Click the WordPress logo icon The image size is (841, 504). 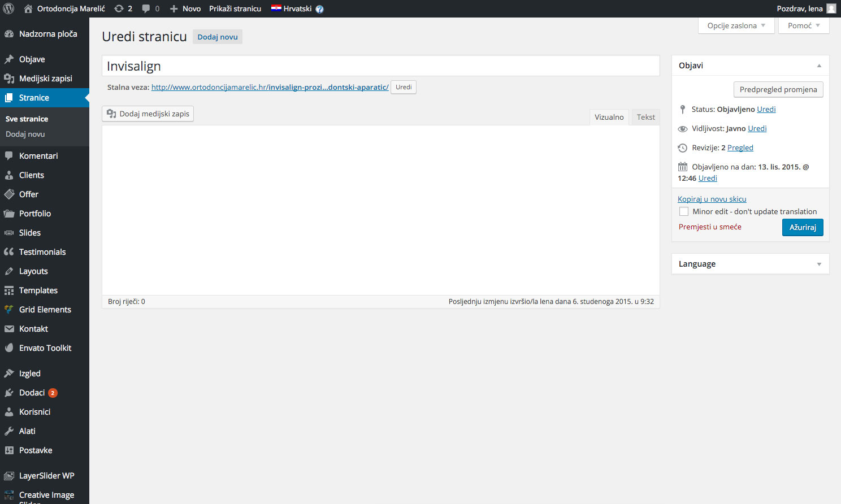pyautogui.click(x=9, y=8)
